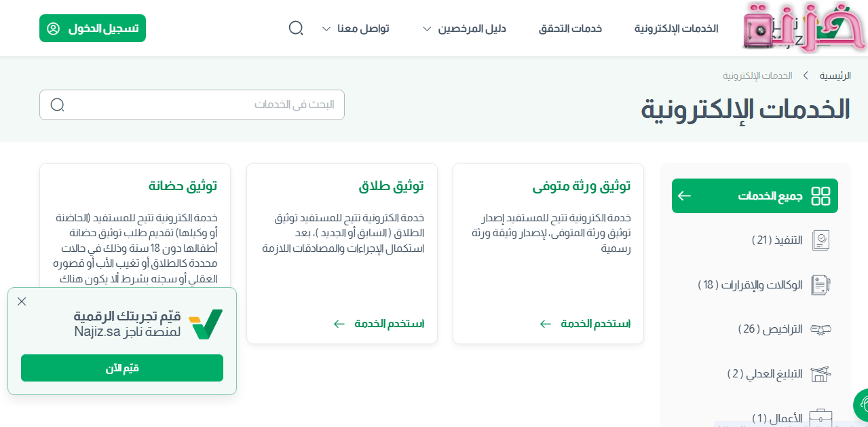Click the الوكالات والإقرارات document icon
Image resolution: width=868 pixels, height=427 pixels.
pos(821,284)
